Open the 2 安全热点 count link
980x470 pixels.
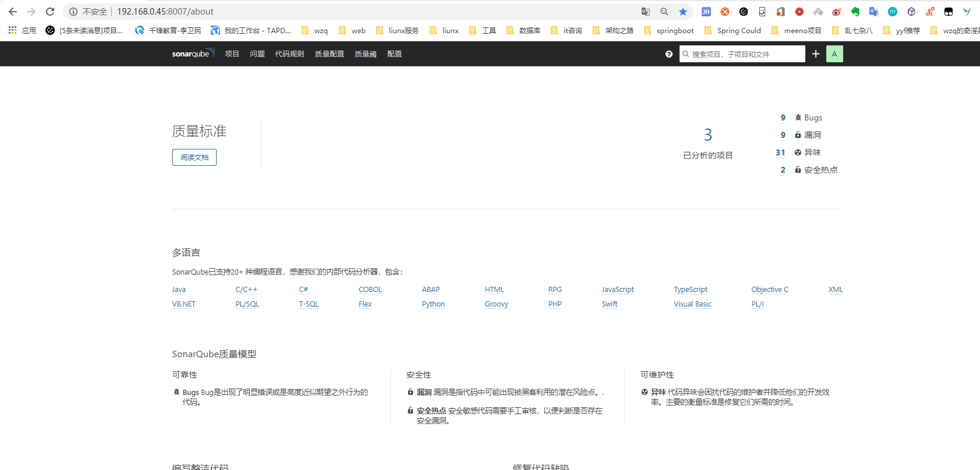pyautogui.click(x=783, y=170)
